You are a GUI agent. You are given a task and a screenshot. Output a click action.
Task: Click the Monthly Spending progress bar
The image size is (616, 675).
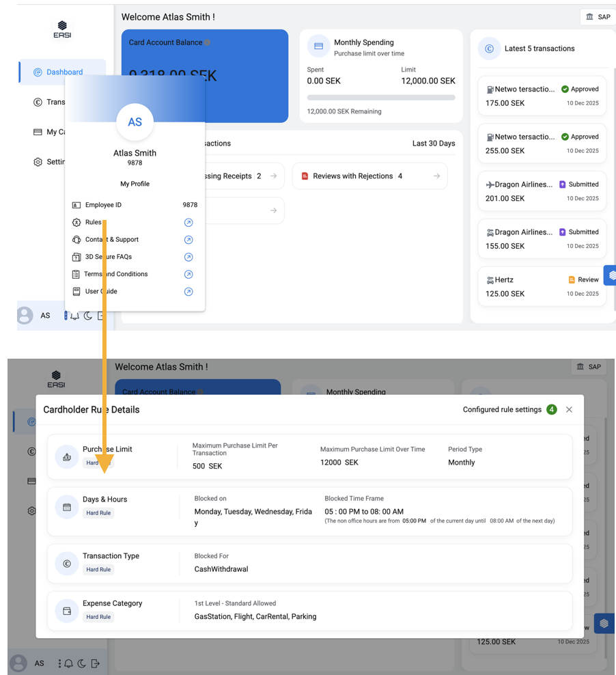(380, 98)
